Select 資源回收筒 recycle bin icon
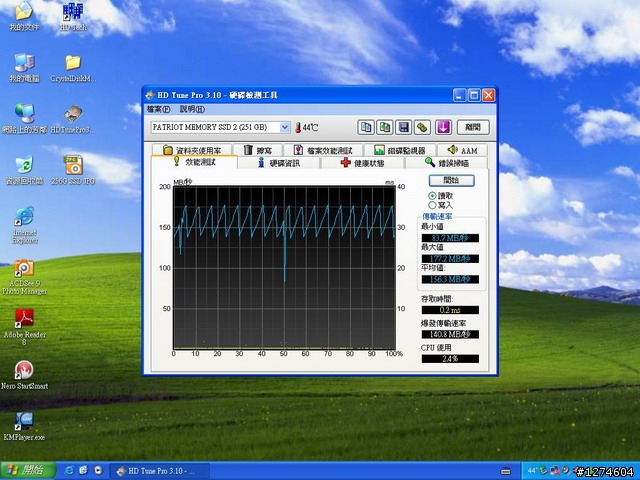Image resolution: width=640 pixels, height=480 pixels. [x=24, y=171]
